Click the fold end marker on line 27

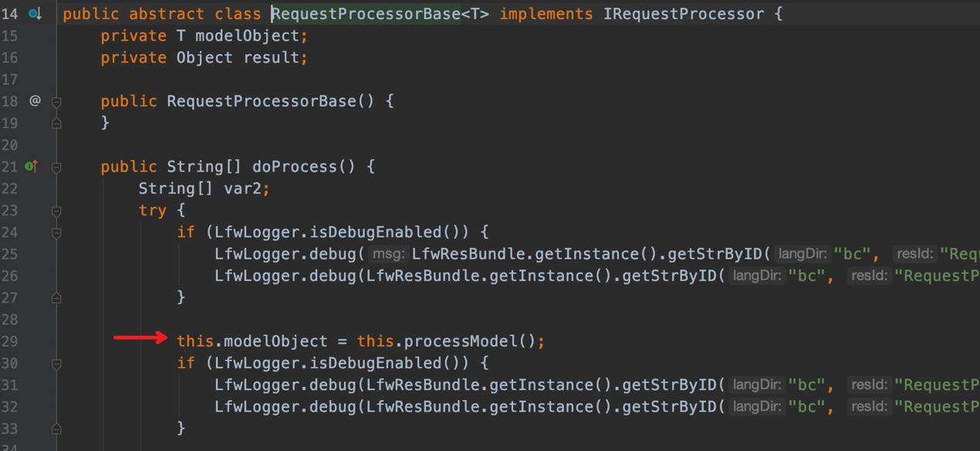[x=56, y=297]
